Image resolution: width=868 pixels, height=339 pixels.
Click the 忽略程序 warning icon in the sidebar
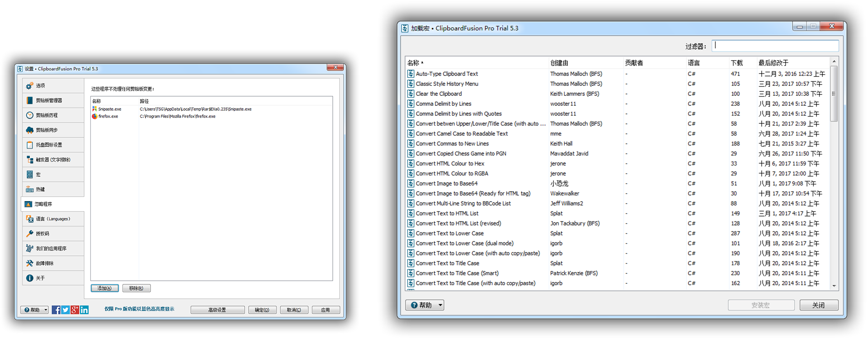click(28, 204)
